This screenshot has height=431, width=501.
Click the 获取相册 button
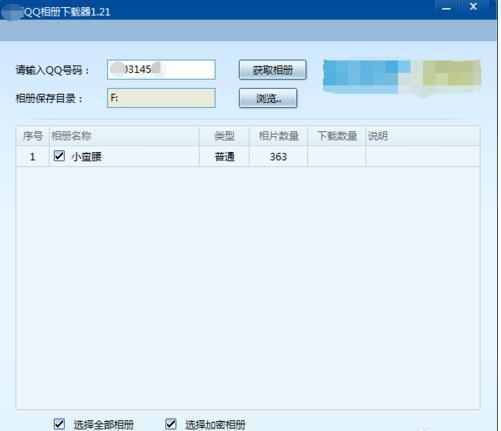click(272, 70)
